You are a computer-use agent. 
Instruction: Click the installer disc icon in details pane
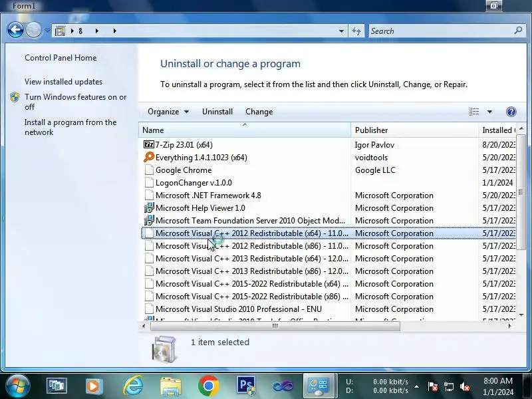click(x=164, y=348)
